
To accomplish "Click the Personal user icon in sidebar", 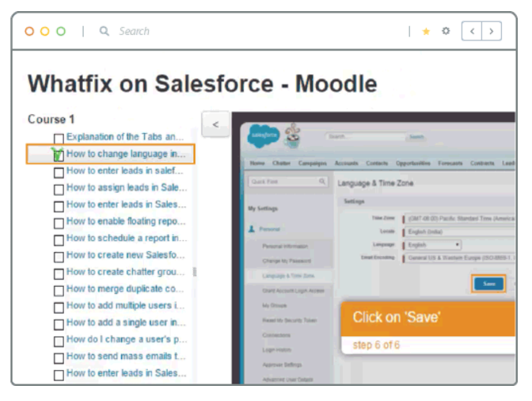I will pyautogui.click(x=252, y=229).
